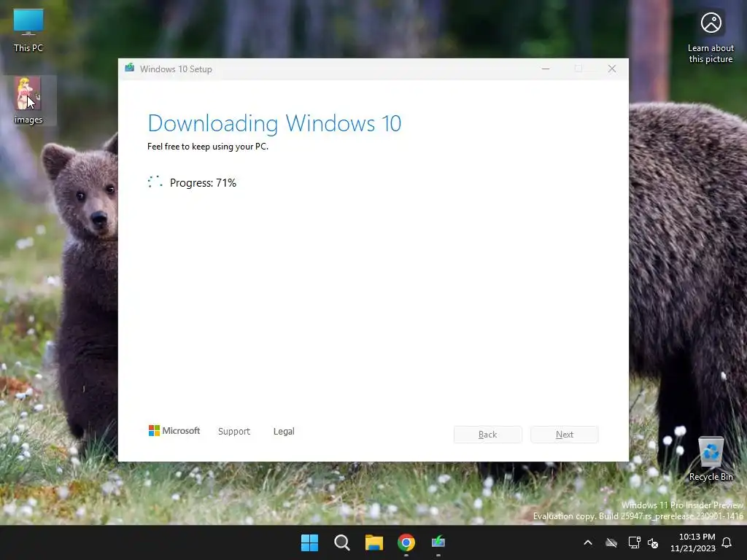Viewport: 747px width, 560px height.
Task: Show hidden system tray icons
Action: point(588,542)
